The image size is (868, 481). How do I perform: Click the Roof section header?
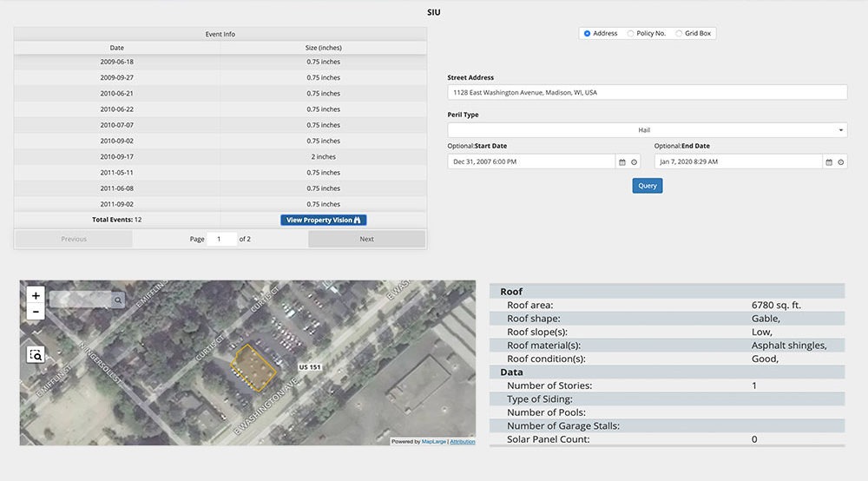511,292
